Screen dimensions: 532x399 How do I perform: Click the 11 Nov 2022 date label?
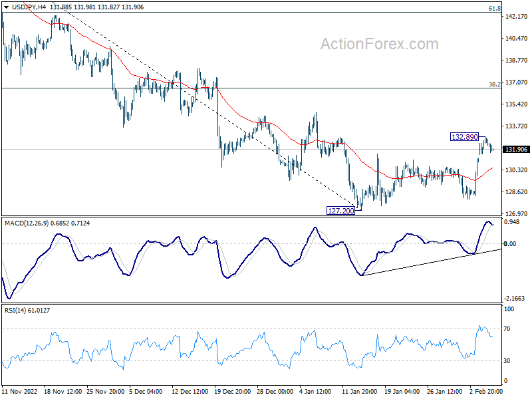click(x=20, y=392)
